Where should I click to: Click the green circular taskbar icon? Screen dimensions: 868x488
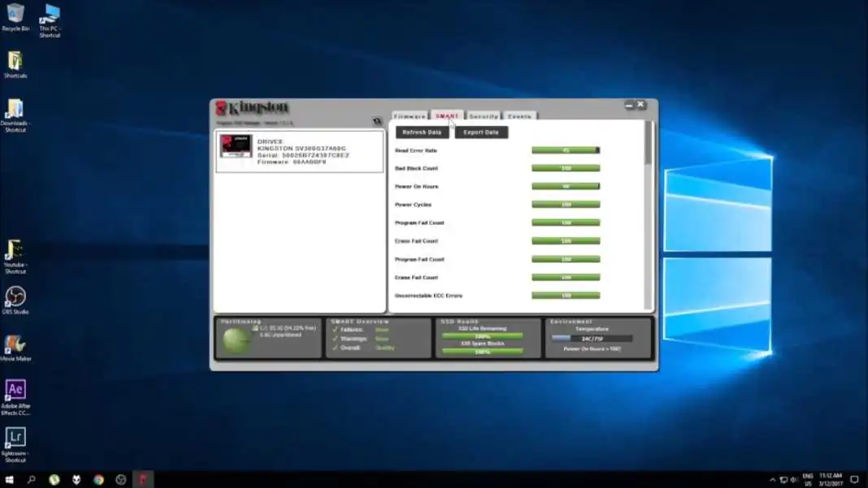point(54,480)
